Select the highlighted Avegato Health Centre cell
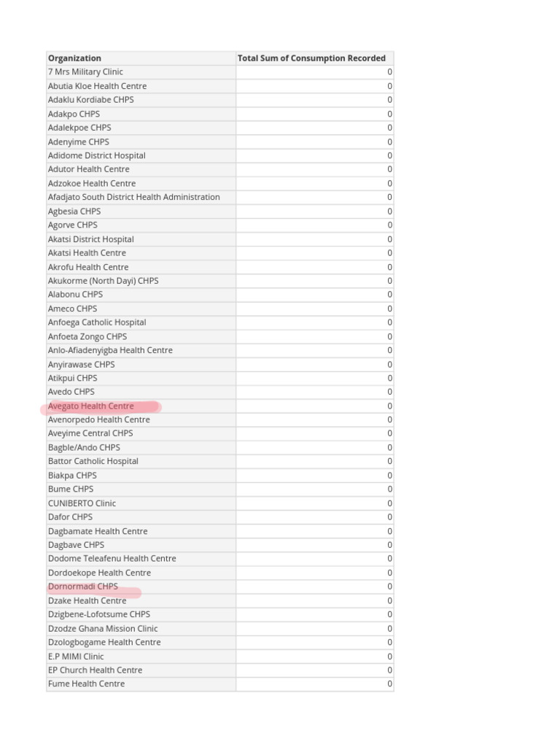Screen dimensions: 560x747 (x=141, y=406)
